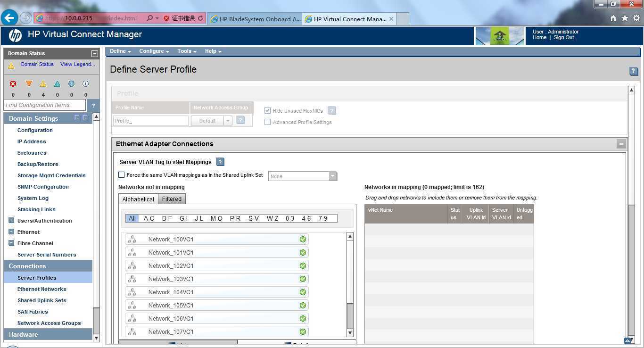This screenshot has height=348, width=644.
Task: Open the Help menu
Action: pyautogui.click(x=213, y=51)
